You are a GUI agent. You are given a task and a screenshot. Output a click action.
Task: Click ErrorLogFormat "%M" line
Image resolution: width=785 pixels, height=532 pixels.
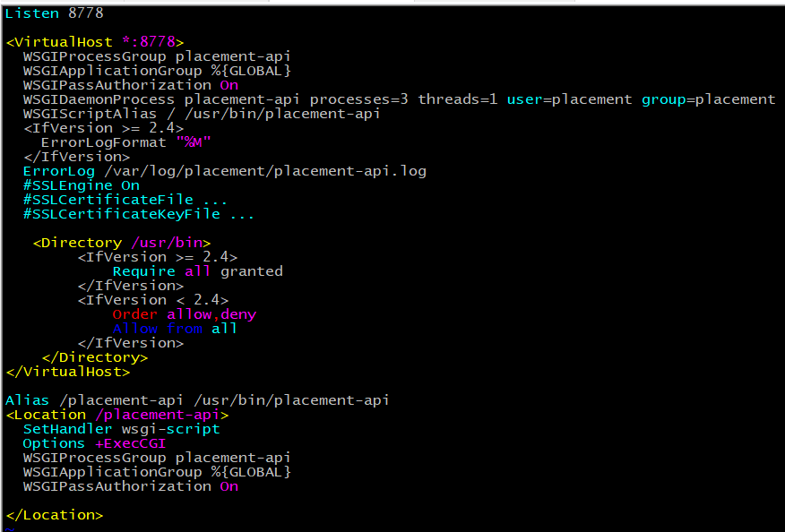coord(125,142)
